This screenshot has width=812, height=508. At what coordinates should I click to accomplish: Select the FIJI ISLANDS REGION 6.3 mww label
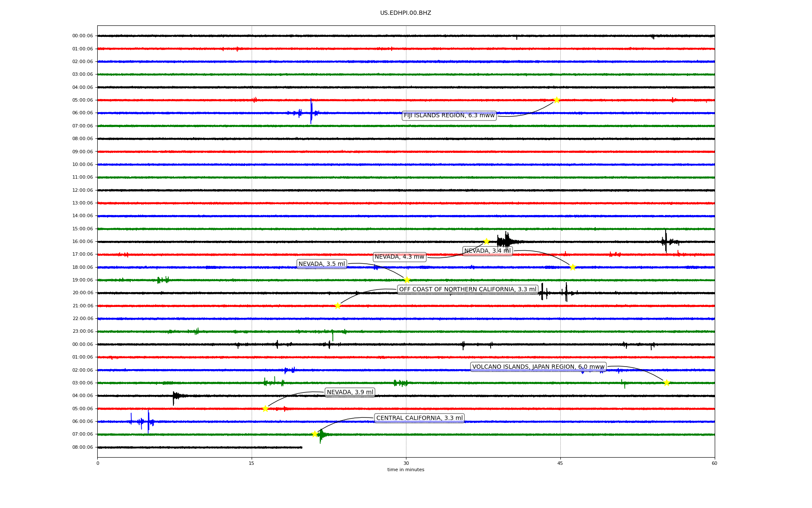pos(449,116)
